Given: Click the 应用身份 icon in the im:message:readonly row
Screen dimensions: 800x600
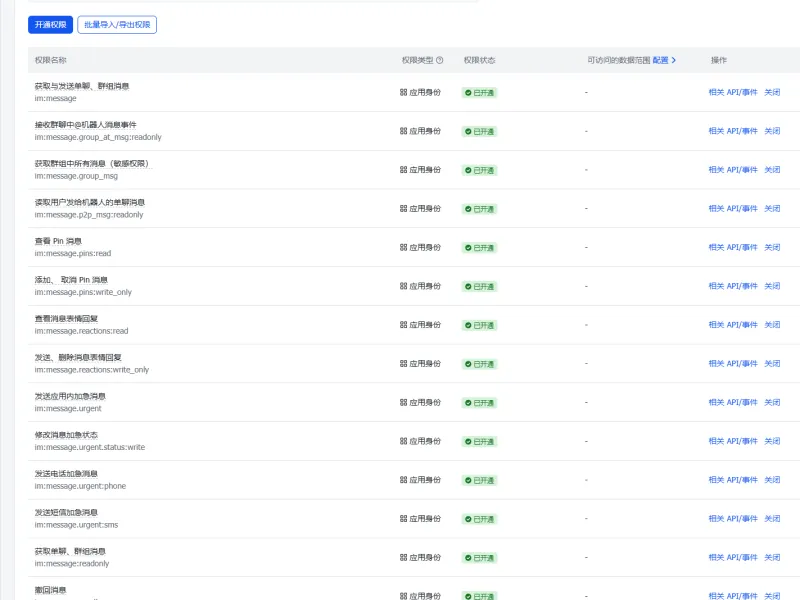Looking at the screenshot, I should tap(404, 558).
